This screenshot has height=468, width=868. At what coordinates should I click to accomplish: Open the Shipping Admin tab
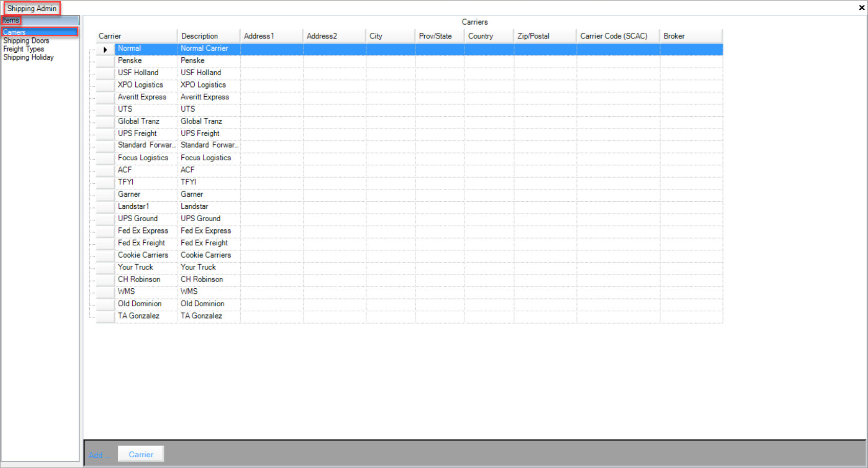tap(32, 8)
